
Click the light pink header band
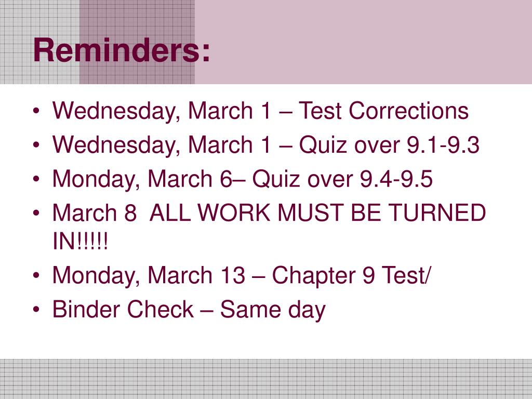(x=363, y=42)
